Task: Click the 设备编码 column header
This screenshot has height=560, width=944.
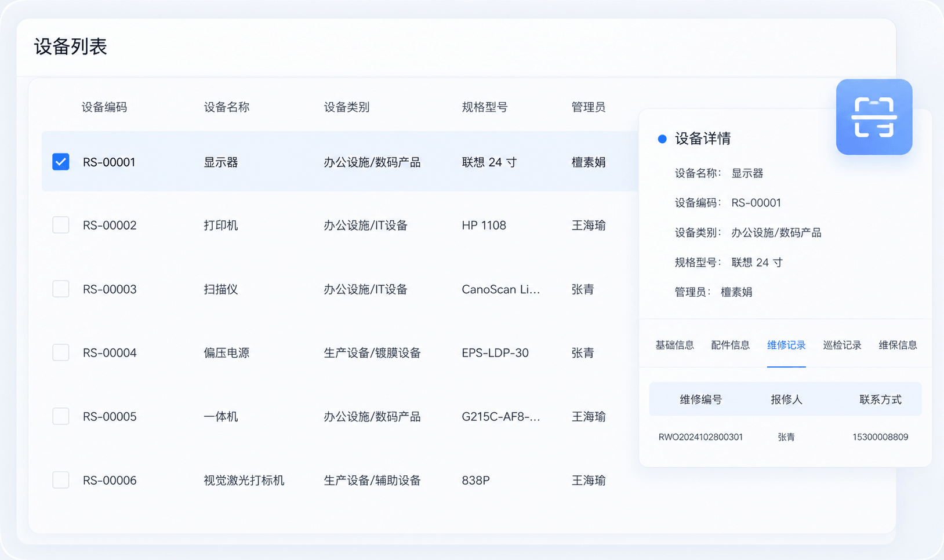Action: (104, 107)
